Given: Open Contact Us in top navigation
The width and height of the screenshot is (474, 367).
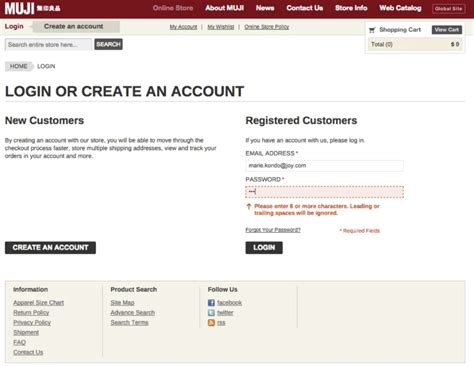Looking at the screenshot, I should click(x=305, y=8).
